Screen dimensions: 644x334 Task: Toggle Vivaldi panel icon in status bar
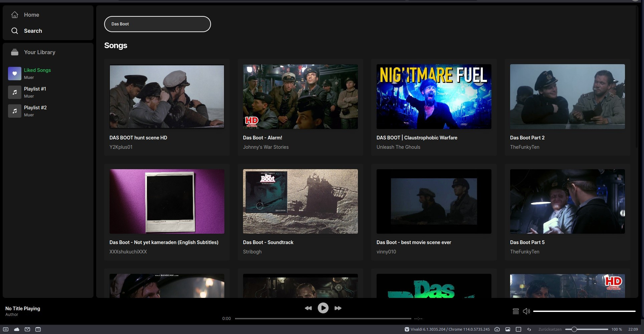point(6,329)
